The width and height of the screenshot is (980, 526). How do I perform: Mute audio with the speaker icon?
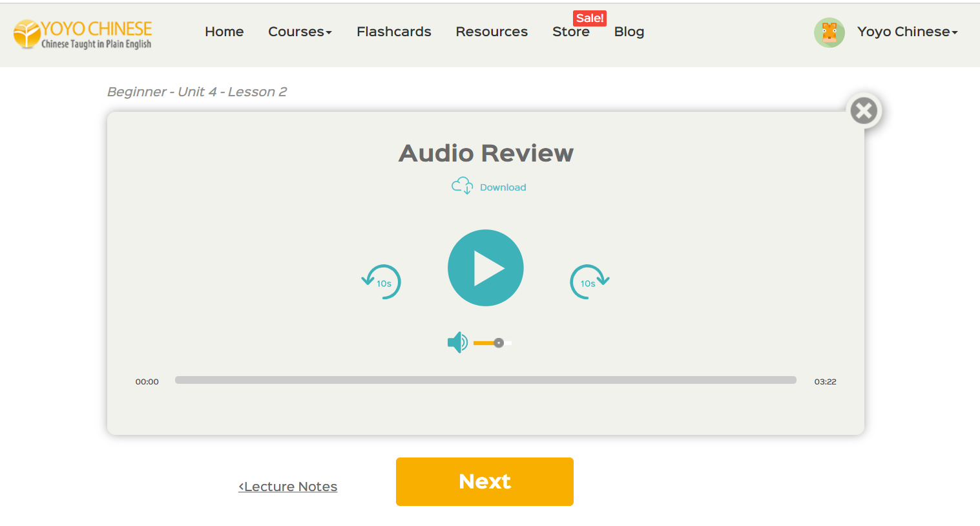(x=457, y=342)
